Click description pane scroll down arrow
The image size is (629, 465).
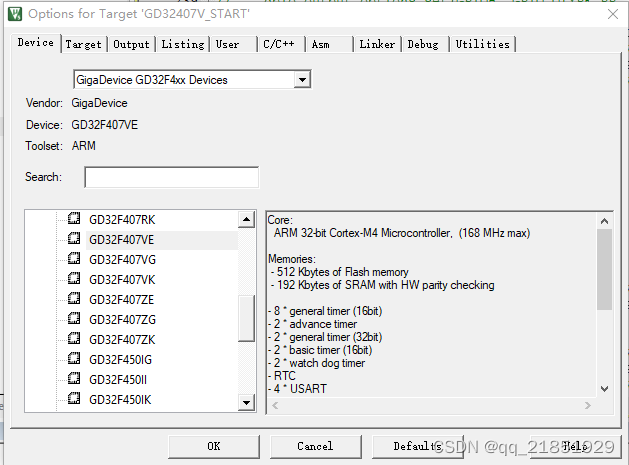(605, 388)
